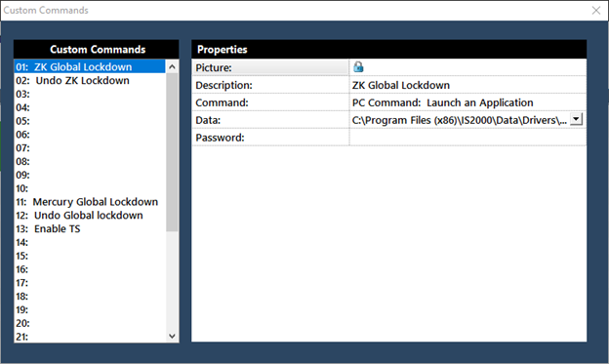609x364 pixels.
Task: Select command 11: Mercury Global Lockdown
Action: click(x=90, y=202)
